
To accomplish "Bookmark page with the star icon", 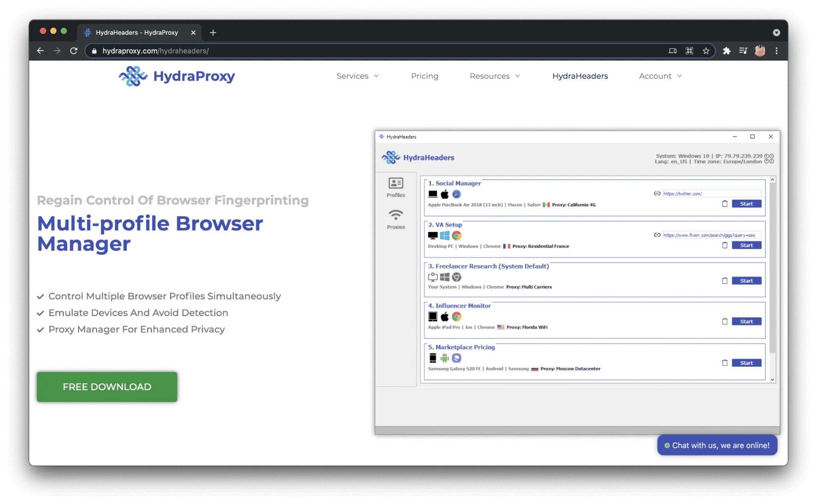I will [x=706, y=51].
